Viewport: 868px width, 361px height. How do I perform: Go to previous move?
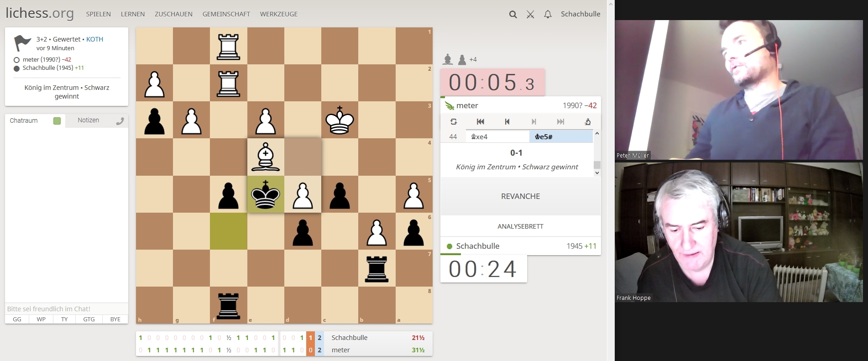[x=507, y=122]
